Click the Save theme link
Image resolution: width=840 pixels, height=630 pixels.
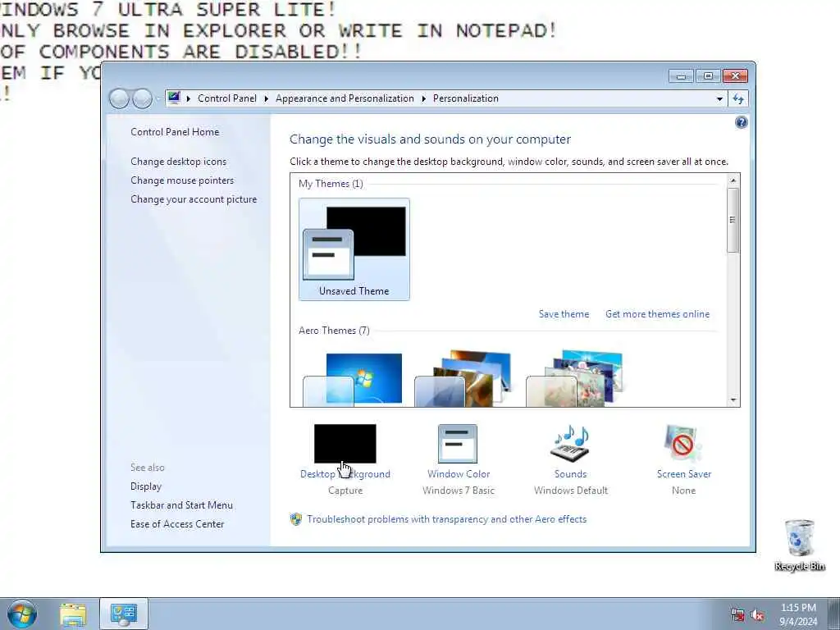[564, 314]
